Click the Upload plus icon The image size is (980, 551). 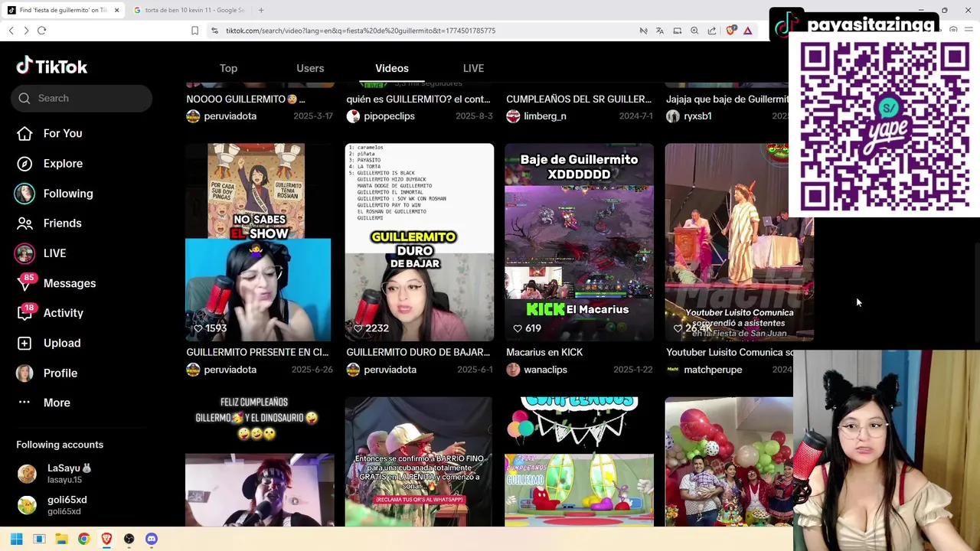point(24,343)
